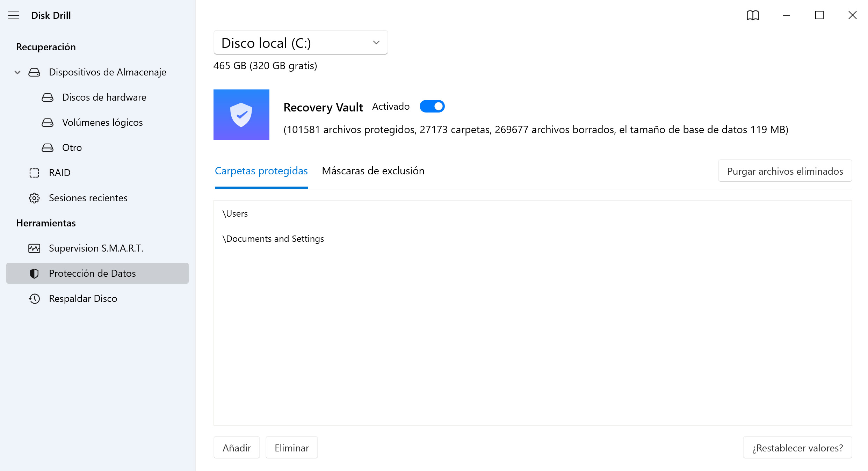Select Carpetas protegidas tab
Screen dimensions: 868x471
tap(261, 171)
